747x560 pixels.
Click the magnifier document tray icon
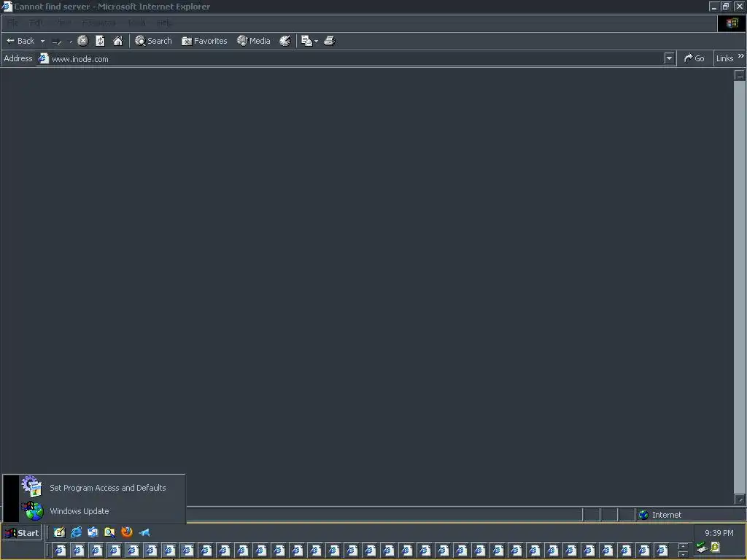715,547
